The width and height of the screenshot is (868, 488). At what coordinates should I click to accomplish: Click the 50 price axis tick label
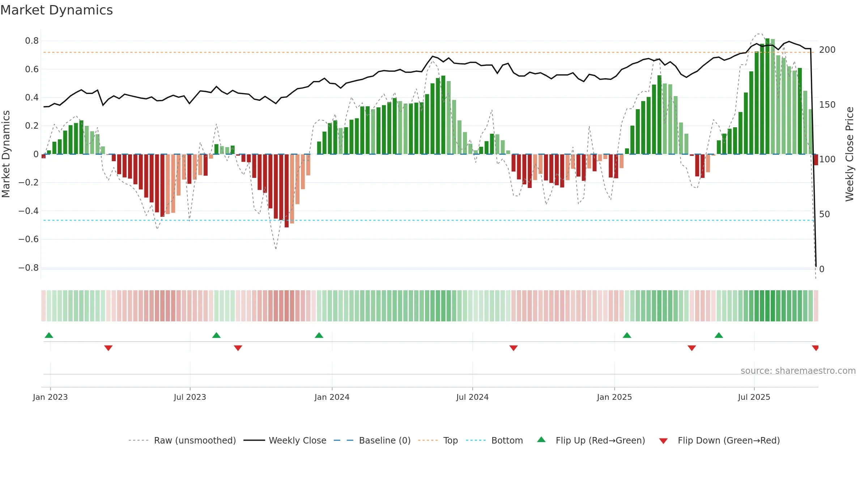825,214
